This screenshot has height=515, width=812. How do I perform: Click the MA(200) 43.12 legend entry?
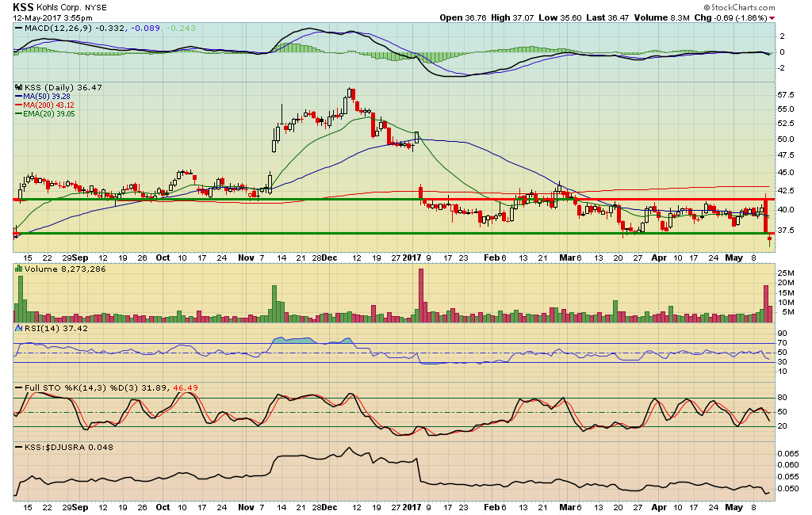pyautogui.click(x=45, y=105)
